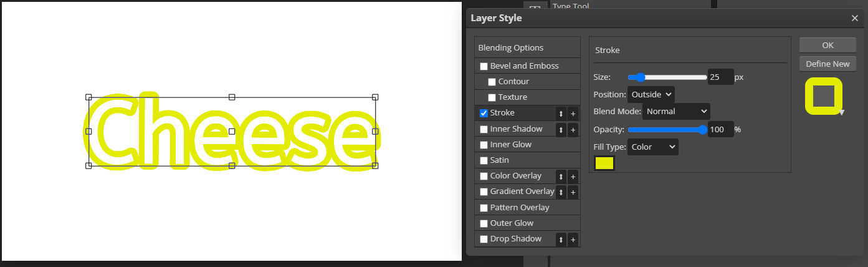The image size is (868, 267).
Task: Open the Pattern Overlay settings row label
Action: coord(520,207)
